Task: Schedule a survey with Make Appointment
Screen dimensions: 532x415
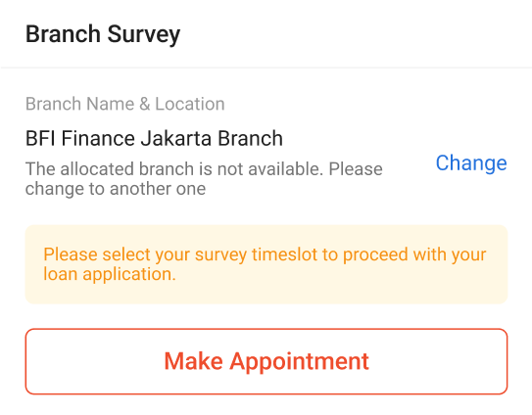Action: tap(266, 361)
